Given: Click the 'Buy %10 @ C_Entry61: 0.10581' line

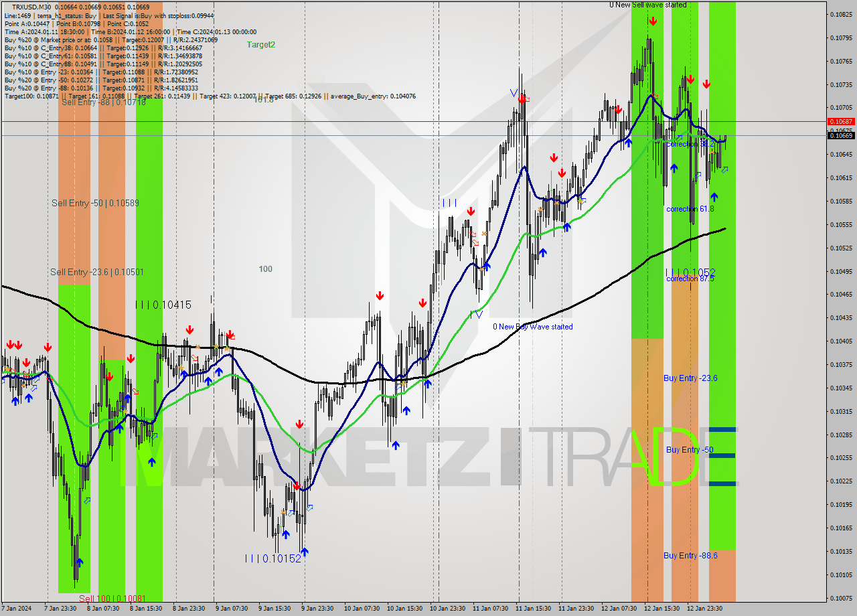Looking at the screenshot, I should click(x=103, y=56).
